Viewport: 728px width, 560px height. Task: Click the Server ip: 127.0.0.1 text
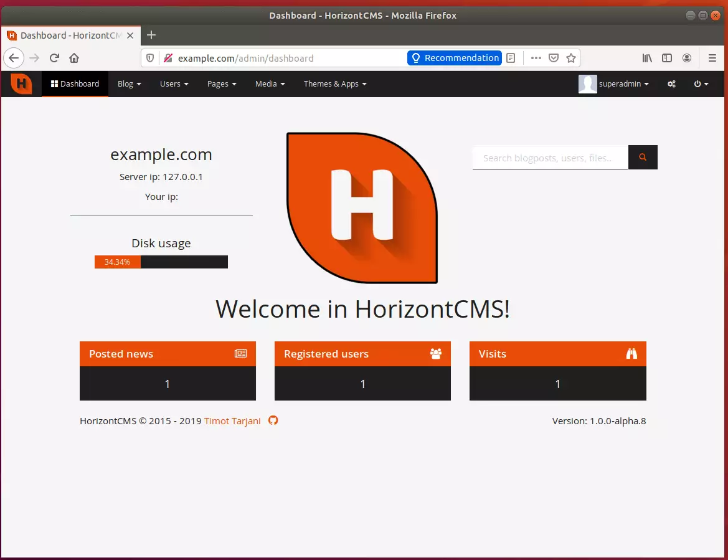(161, 177)
